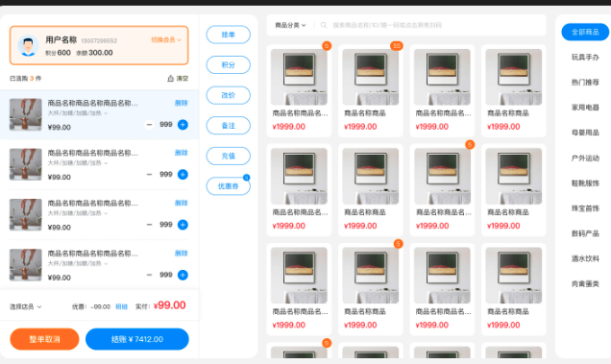This screenshot has height=364, width=611.
Task: Increase quantity of fourth cart item
Action: [x=183, y=275]
